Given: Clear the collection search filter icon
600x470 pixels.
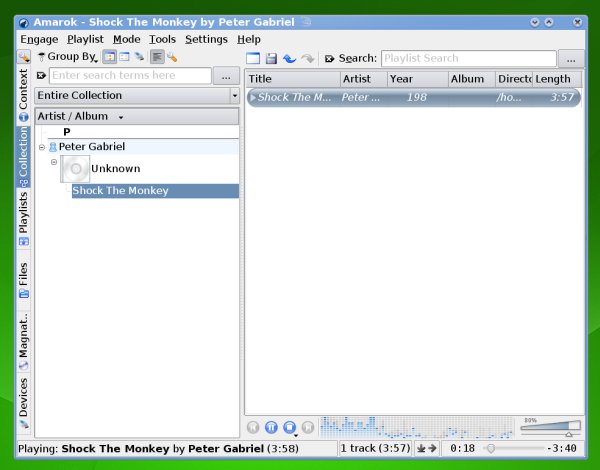Looking at the screenshot, I should [x=41, y=75].
